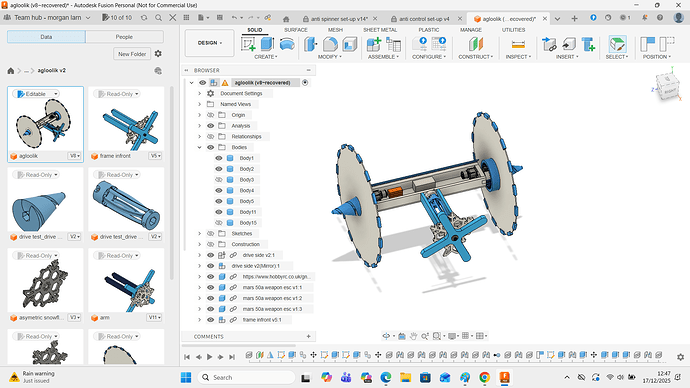Switch to the UTILITIES tab
Screen dimensions: 690x388
(514, 30)
